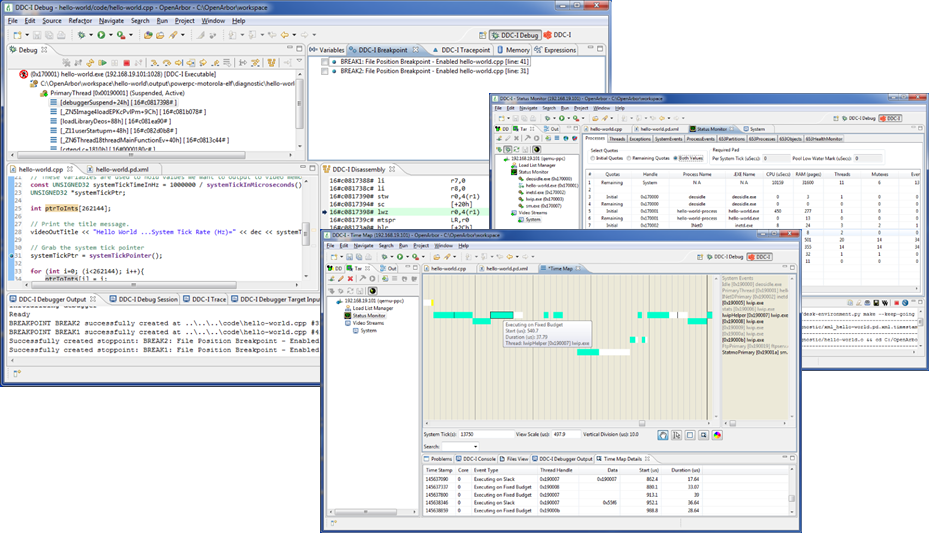Click the green Run button in Time Map toolbar
929x533 pixels.
pos(400,256)
